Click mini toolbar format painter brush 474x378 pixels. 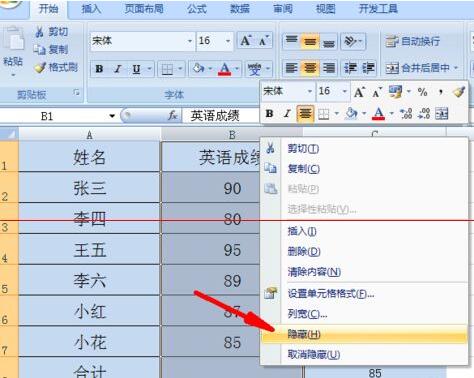pyautogui.click(x=459, y=92)
